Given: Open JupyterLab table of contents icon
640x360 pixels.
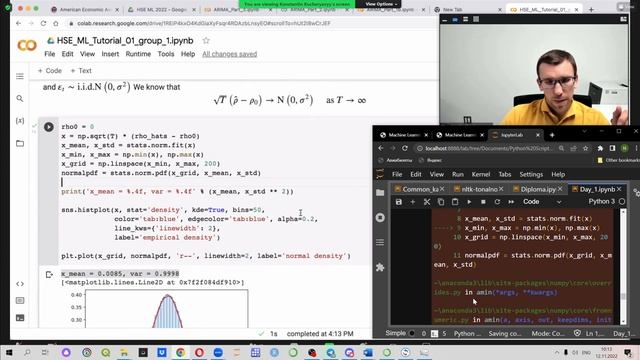Looking at the screenshot, I should [x=380, y=242].
